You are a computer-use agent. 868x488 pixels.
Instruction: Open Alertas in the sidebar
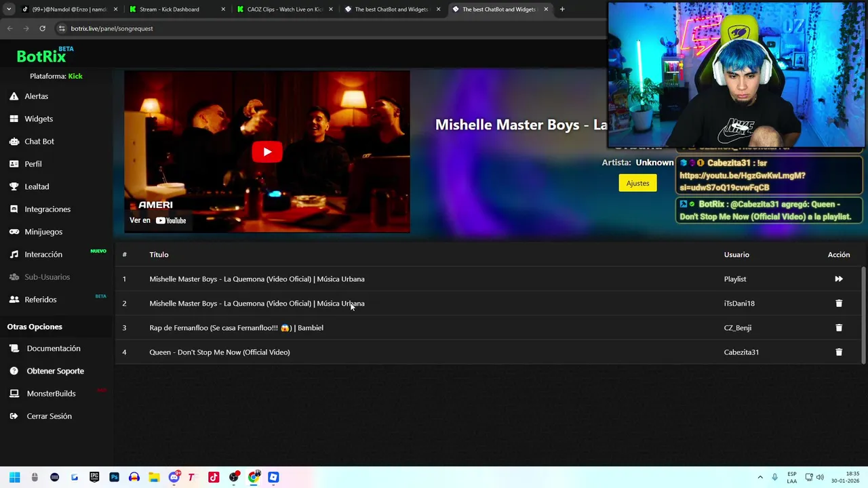(37, 96)
